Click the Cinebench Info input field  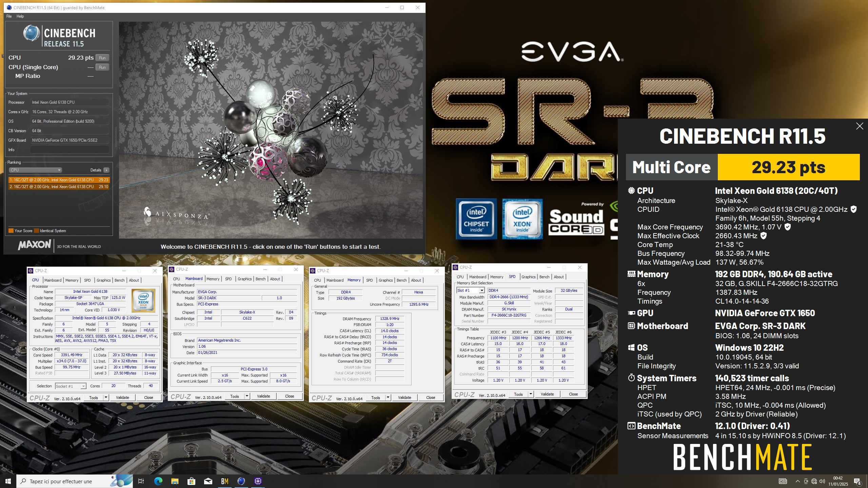tap(70, 149)
